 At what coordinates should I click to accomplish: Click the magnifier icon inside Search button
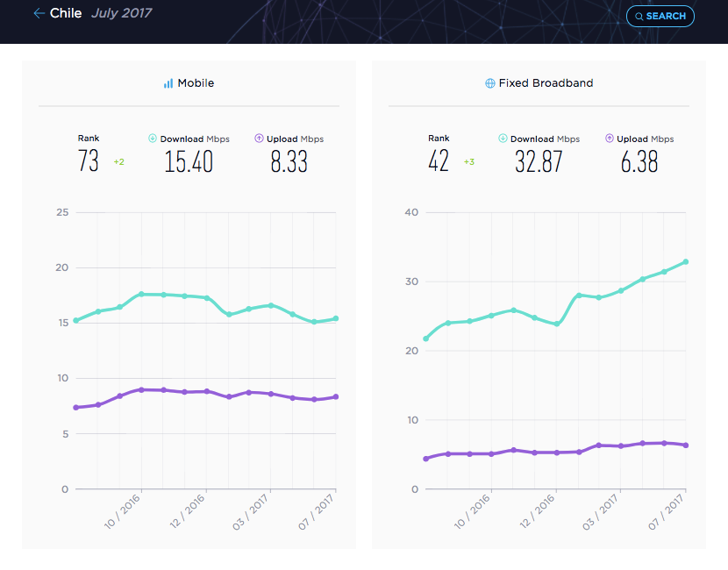click(639, 17)
